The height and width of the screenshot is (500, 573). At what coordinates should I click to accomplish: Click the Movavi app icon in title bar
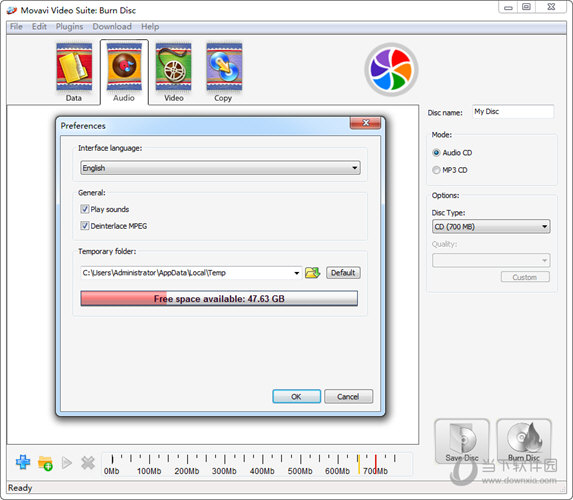[x=12, y=10]
